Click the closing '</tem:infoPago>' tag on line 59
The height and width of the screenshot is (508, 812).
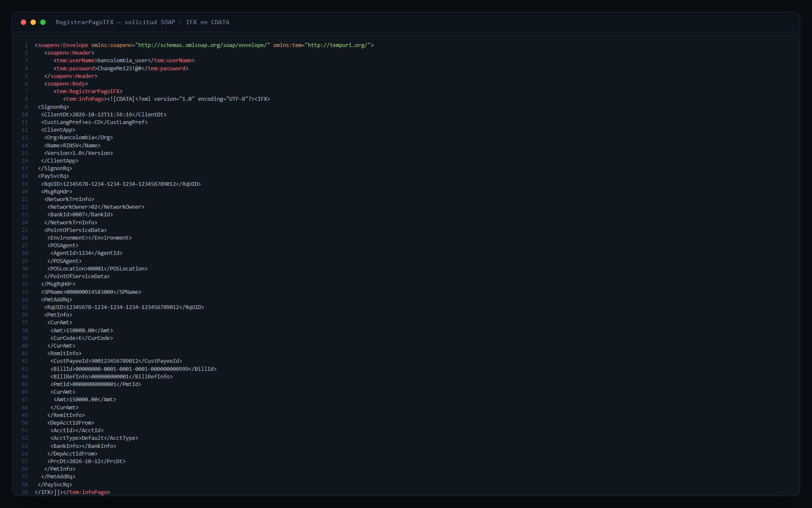(x=86, y=492)
